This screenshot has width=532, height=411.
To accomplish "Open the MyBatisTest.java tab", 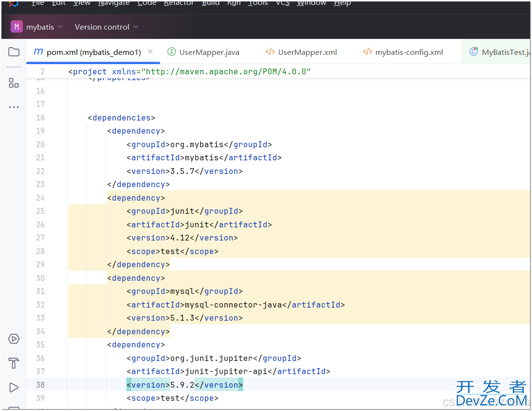I will (500, 52).
